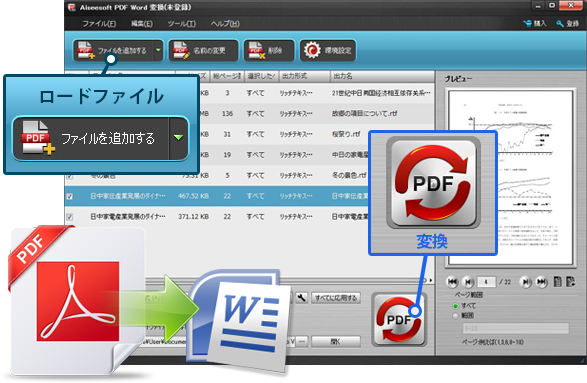This screenshot has width=587, height=383.
Task: Click the すべてに応用する button
Action: pyautogui.click(x=336, y=298)
